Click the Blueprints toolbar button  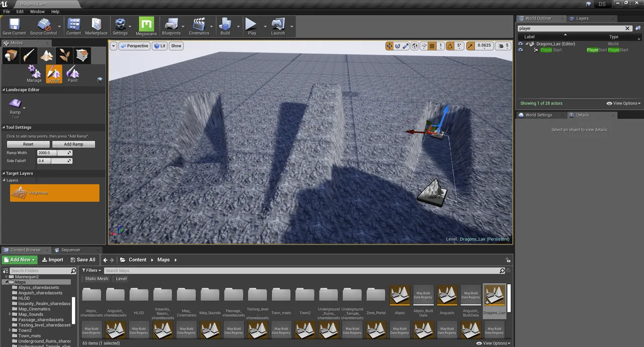171,27
